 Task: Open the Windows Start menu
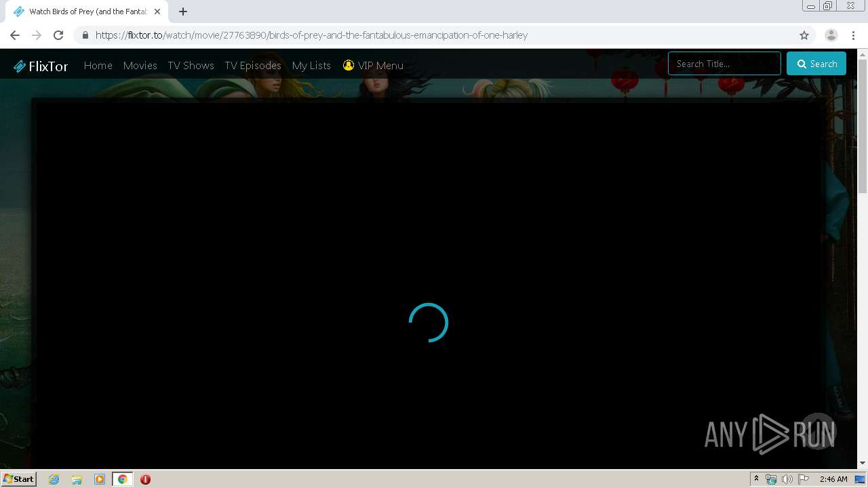pyautogui.click(x=18, y=479)
